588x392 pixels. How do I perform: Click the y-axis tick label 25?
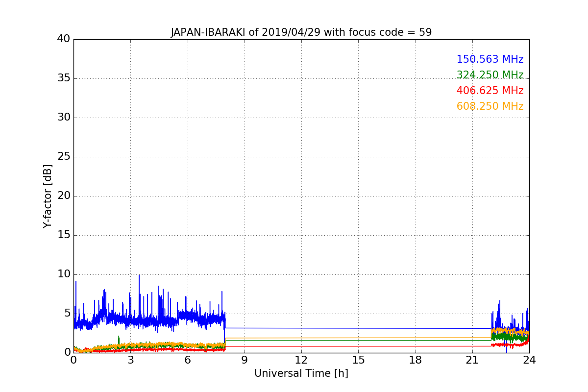(64, 156)
